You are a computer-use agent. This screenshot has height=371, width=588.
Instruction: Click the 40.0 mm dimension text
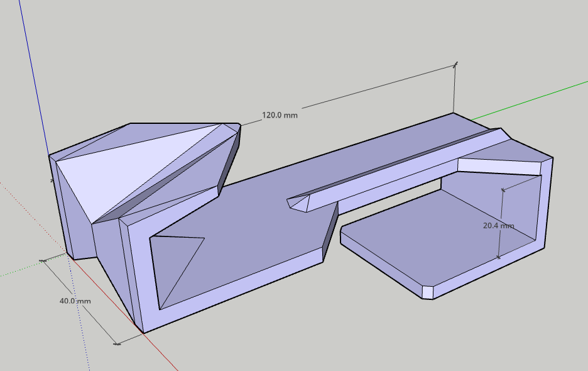tap(75, 301)
